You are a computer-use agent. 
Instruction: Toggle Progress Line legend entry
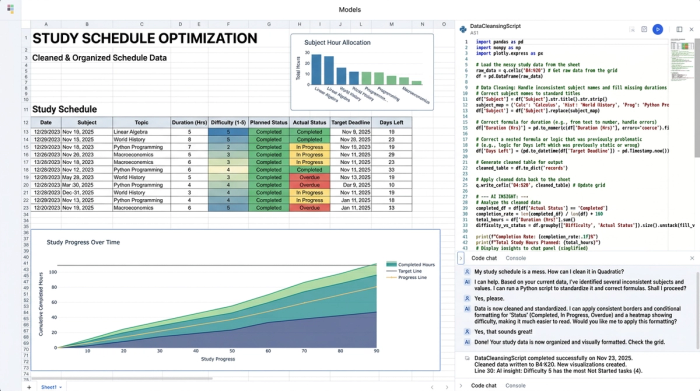[407, 277]
